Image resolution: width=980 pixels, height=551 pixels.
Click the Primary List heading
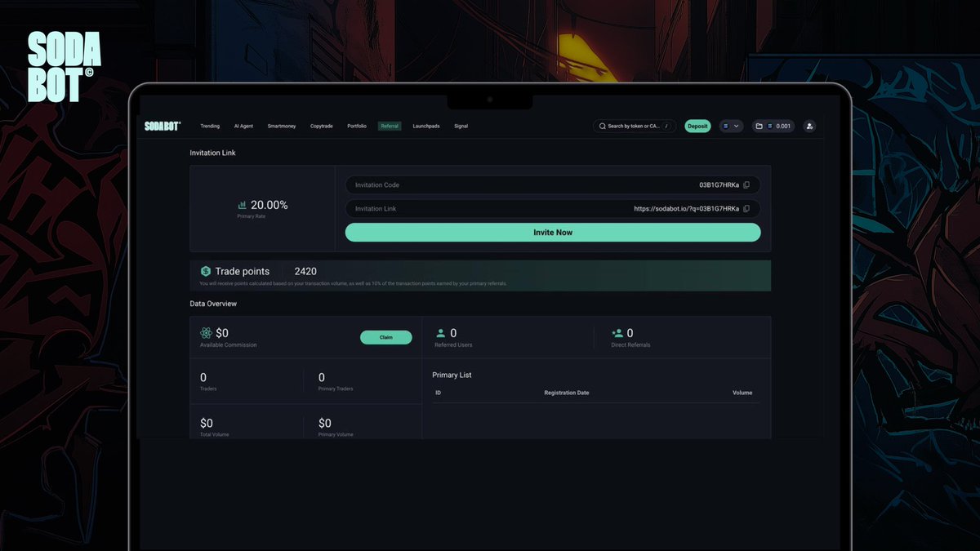452,375
